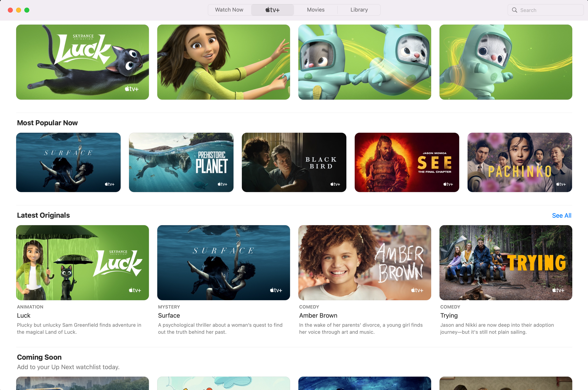Click the search magnifying glass icon
Screen dimensions: 588x390
(514, 10)
